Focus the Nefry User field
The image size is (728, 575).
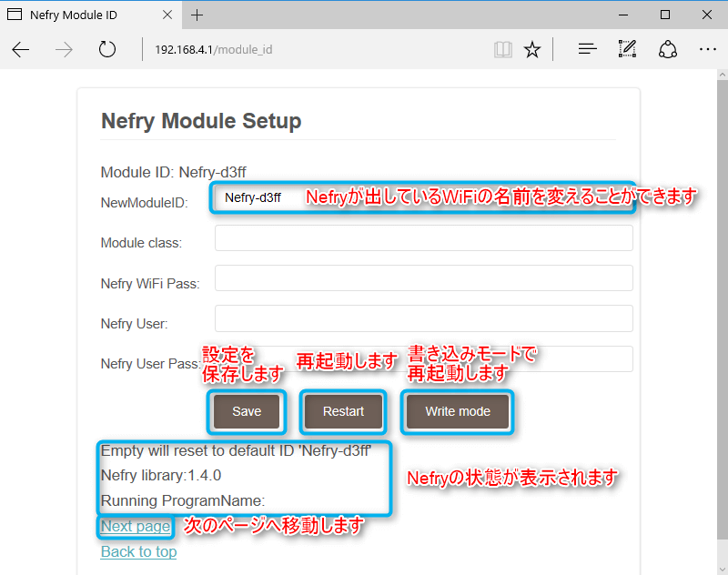click(x=423, y=318)
